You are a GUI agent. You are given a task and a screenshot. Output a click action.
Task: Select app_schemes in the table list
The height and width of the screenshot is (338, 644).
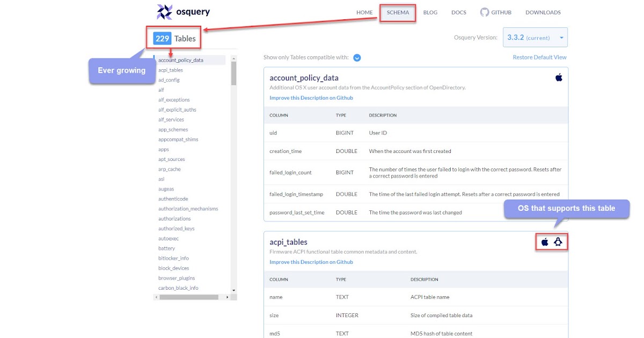(x=173, y=130)
